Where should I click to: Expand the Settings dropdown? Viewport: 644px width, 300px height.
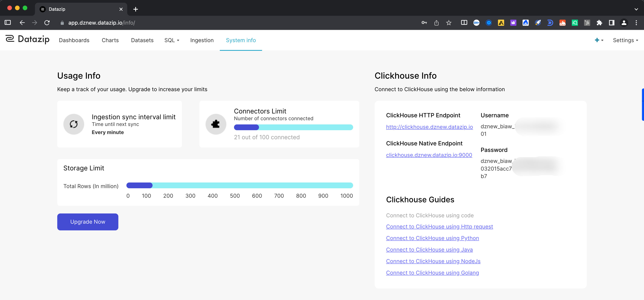point(625,40)
